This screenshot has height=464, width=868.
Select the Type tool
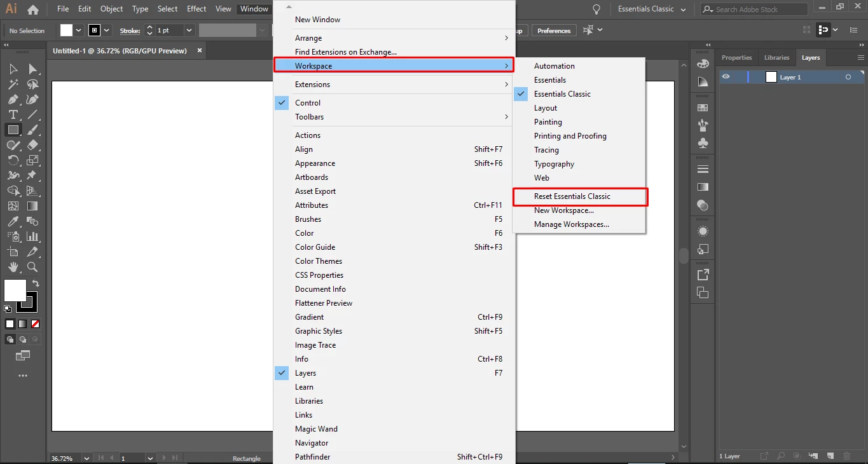tap(13, 114)
